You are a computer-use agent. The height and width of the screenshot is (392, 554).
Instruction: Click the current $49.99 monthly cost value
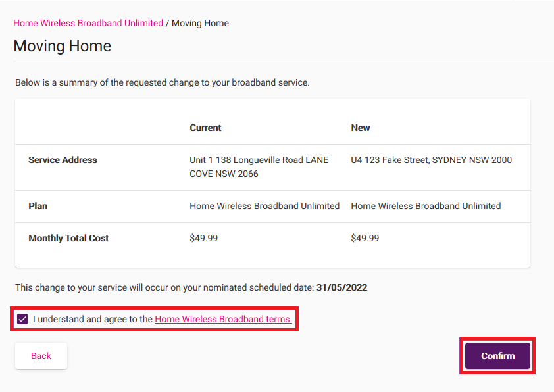click(203, 239)
